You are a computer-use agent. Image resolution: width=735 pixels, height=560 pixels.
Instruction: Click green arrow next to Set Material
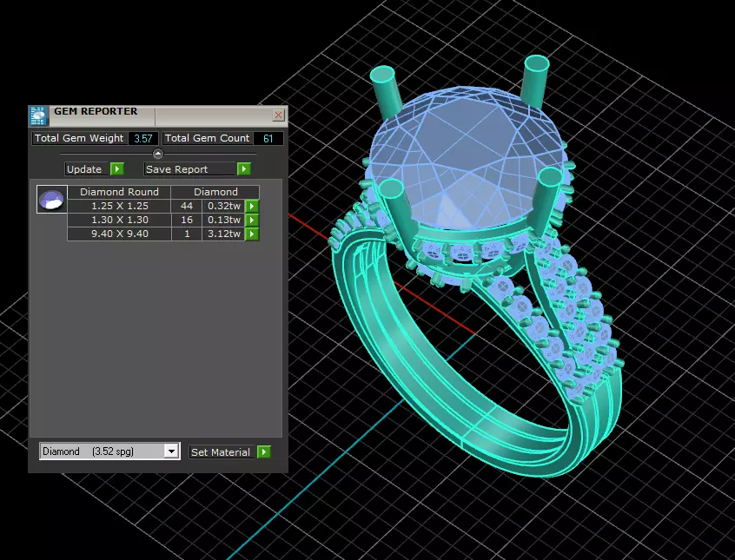264,451
